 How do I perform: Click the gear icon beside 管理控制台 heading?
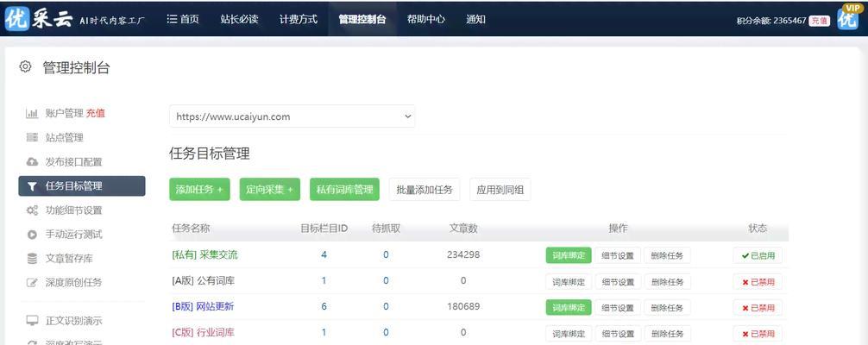[25, 67]
